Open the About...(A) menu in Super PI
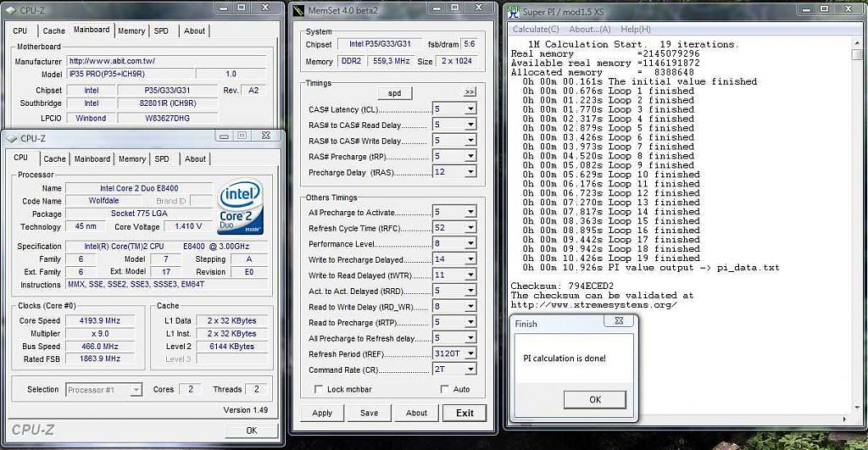 pyautogui.click(x=590, y=30)
